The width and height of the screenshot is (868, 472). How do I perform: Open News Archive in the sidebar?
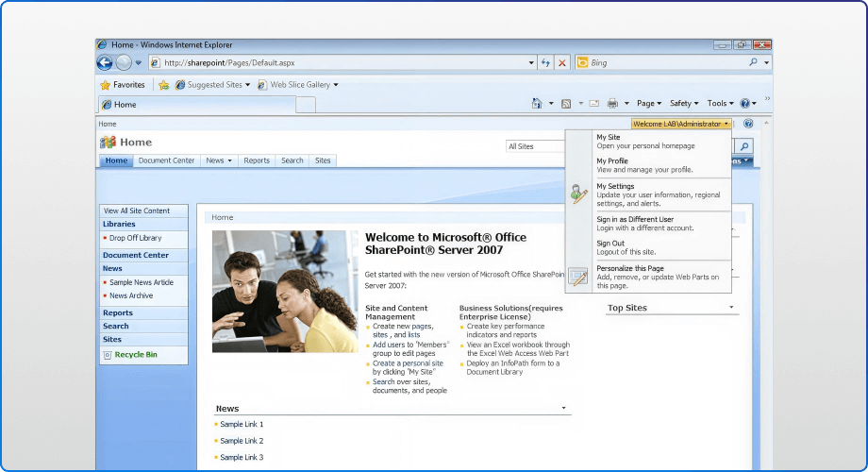(131, 295)
